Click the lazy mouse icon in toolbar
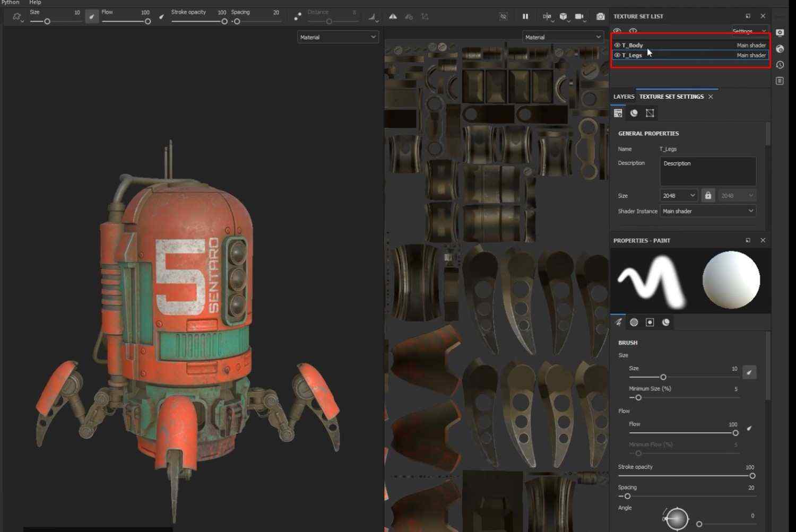Viewport: 796px width, 532px height. pos(298,17)
